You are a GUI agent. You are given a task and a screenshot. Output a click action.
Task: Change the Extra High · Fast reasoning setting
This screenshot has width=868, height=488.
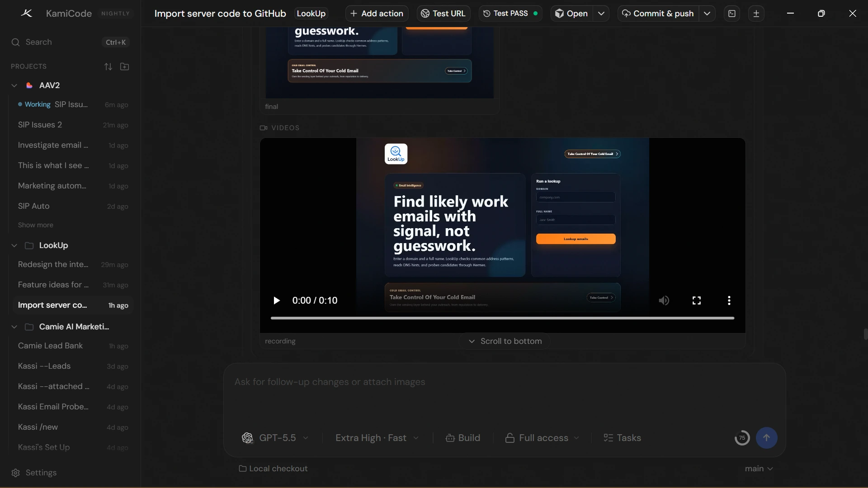click(x=377, y=438)
